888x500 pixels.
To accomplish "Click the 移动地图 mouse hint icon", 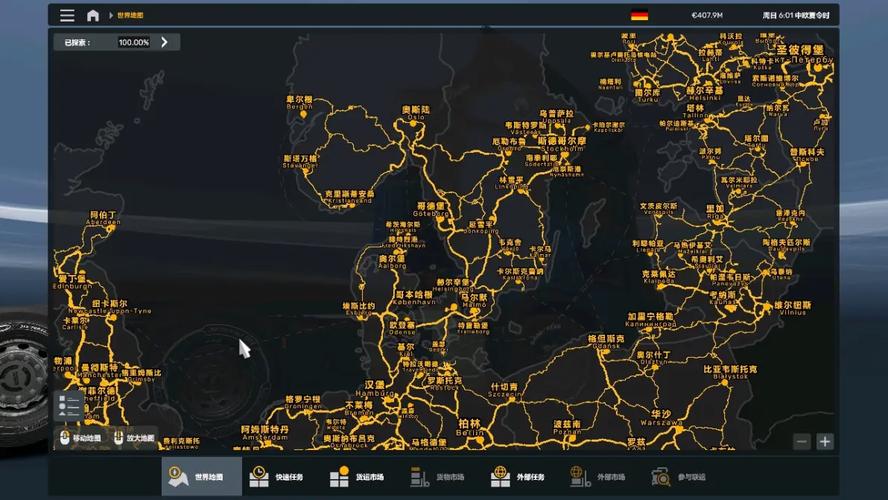I will [66, 438].
